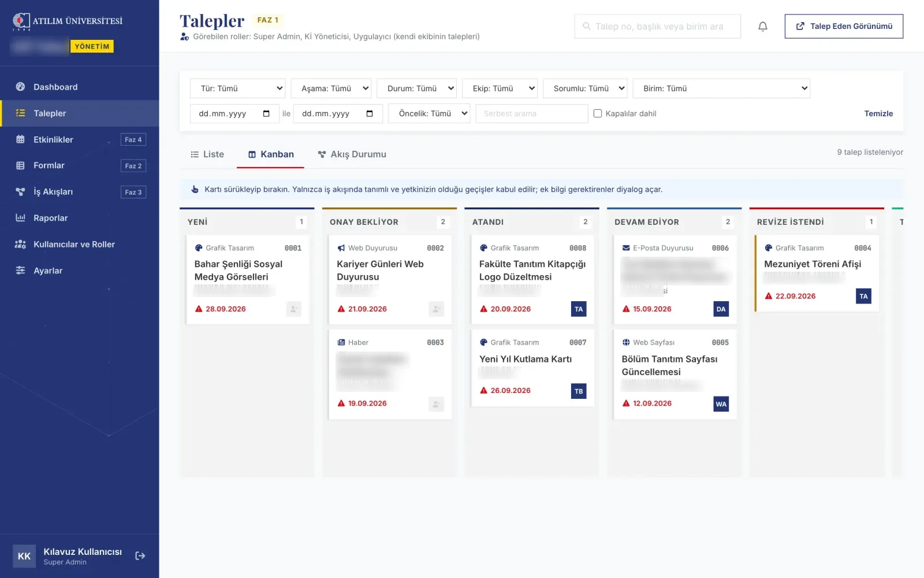The image size is (924, 578).
Task: Open the Bölüm Tanıtım Sayfası Güncellemesi card
Action: tap(675, 374)
